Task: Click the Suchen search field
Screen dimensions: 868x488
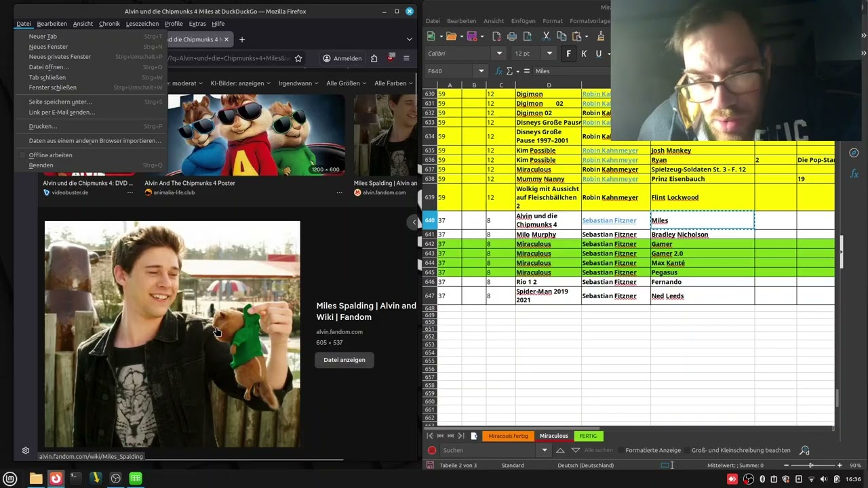Action: [488, 450]
